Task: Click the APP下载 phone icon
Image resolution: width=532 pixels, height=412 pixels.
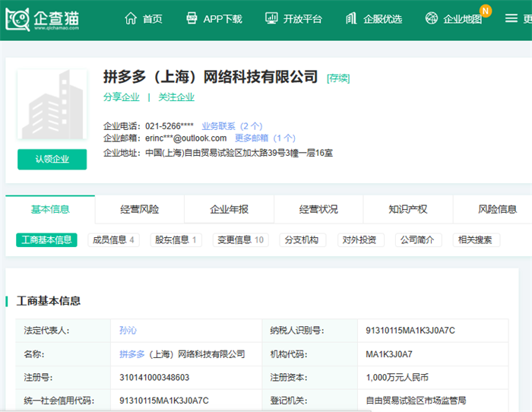Action: pyautogui.click(x=192, y=18)
